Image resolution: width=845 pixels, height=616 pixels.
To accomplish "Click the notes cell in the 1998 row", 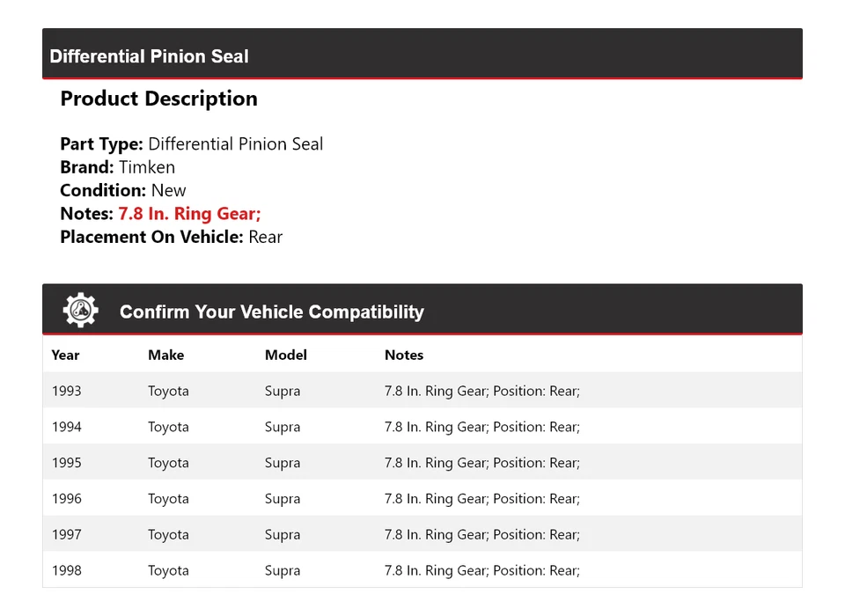I will tap(481, 571).
